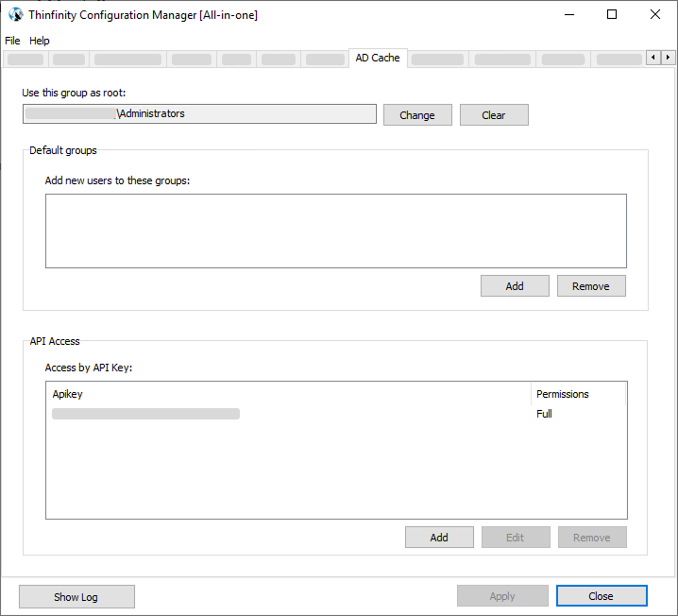Click the Full permissions cell
The width and height of the screenshot is (678, 616).
tap(544, 414)
